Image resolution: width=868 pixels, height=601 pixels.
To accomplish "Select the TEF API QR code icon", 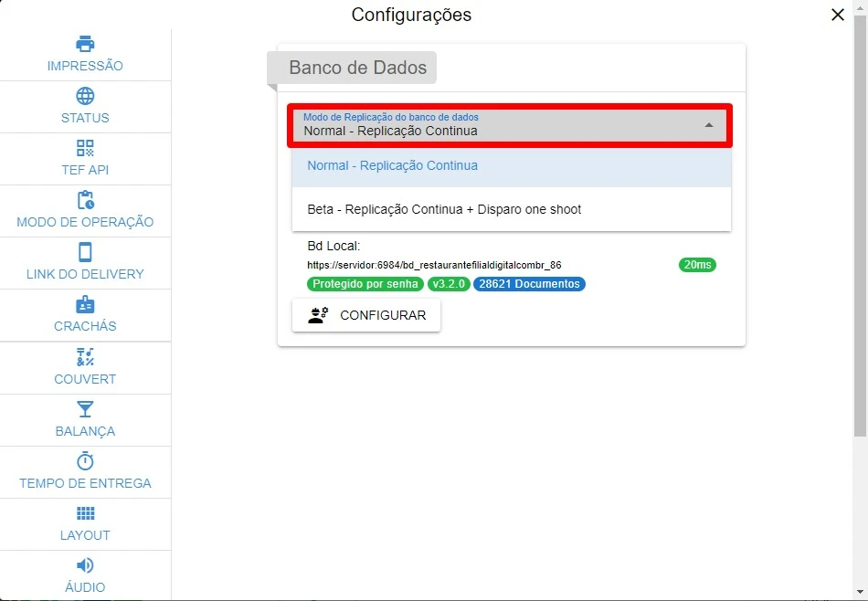I will [85, 148].
